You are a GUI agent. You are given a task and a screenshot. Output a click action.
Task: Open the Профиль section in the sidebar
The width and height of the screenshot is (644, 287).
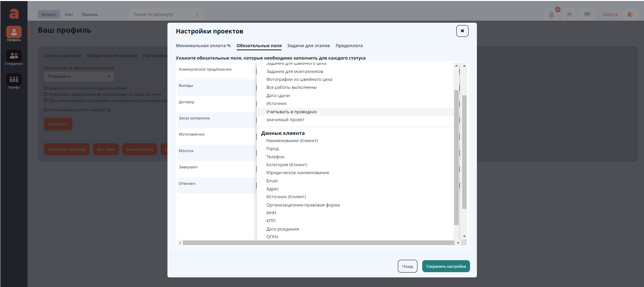14,33
